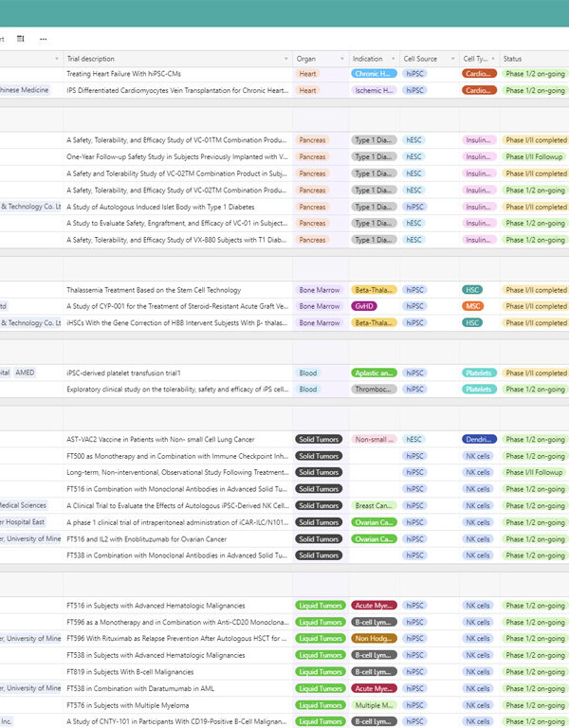This screenshot has width=569, height=728.
Task: Select 'FT538 in Combination with Monoclonal Antibodies' cell
Action: click(x=178, y=555)
